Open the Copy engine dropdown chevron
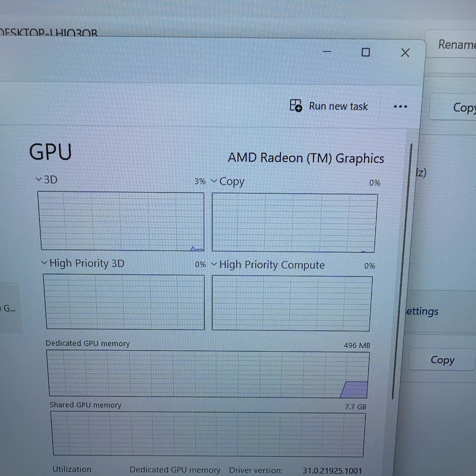This screenshot has height=476, width=476. [214, 181]
